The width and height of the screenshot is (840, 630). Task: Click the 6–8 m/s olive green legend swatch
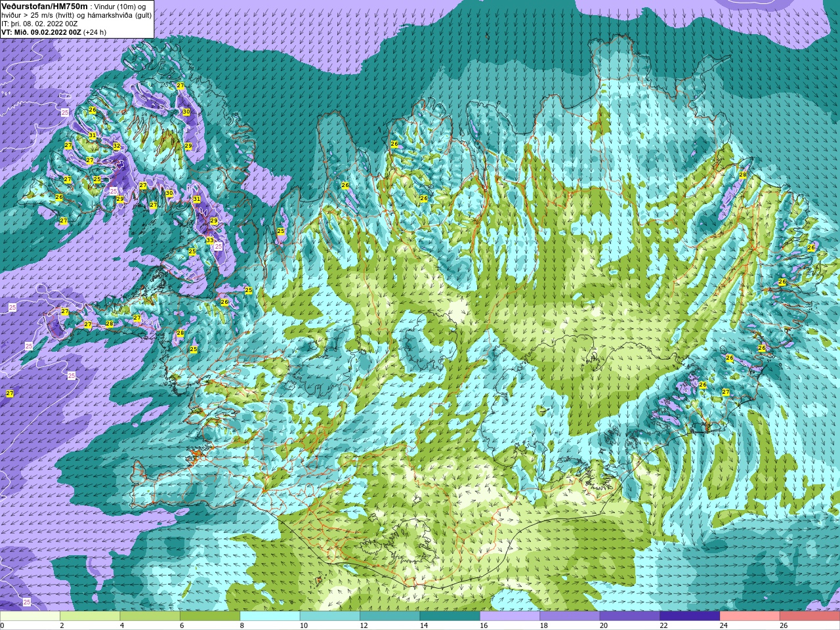(210, 616)
